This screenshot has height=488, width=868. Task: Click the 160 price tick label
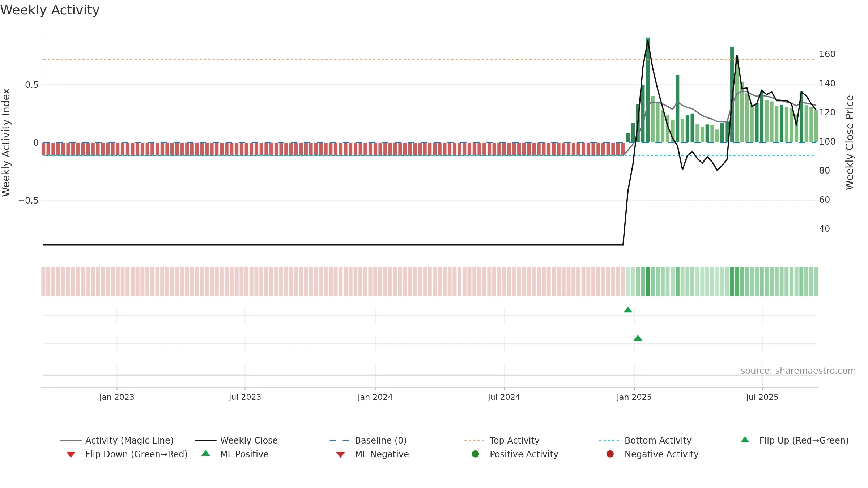[827, 54]
